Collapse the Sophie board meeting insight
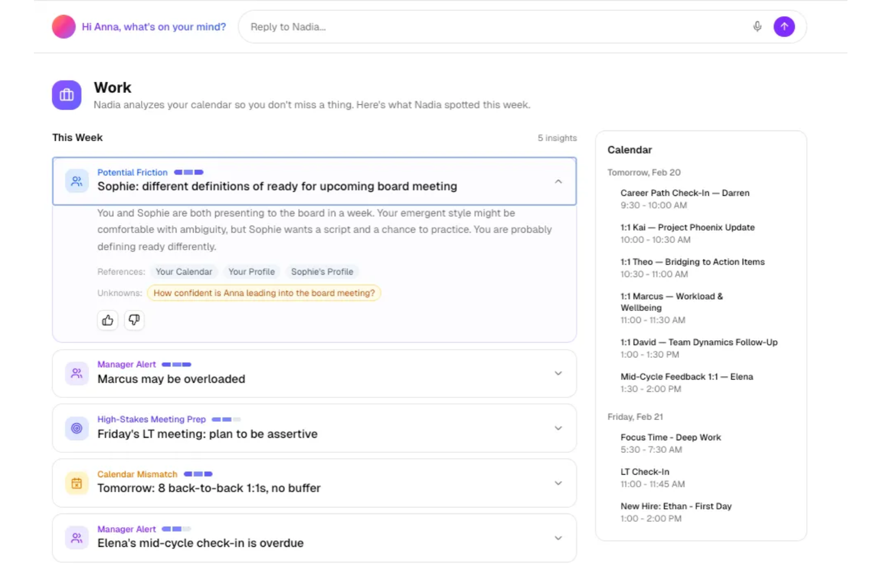This screenshot has height=588, width=882. point(558,182)
